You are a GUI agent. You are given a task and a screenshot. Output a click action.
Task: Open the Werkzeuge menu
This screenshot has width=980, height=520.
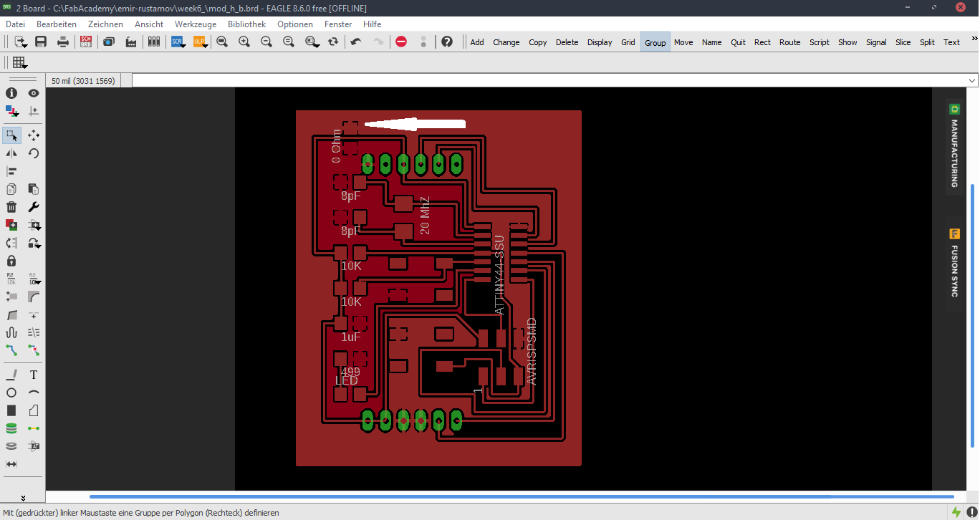tap(196, 24)
